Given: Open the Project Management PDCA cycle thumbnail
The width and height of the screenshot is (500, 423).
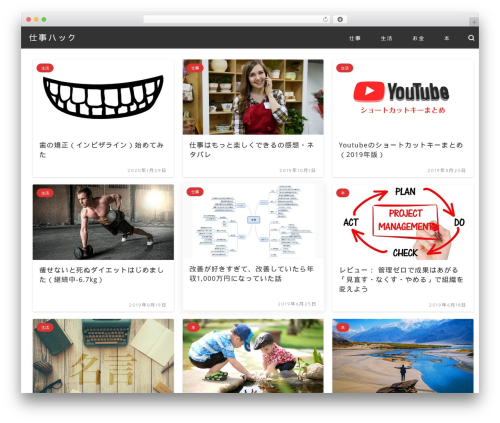Looking at the screenshot, I should pyautogui.click(x=403, y=222).
